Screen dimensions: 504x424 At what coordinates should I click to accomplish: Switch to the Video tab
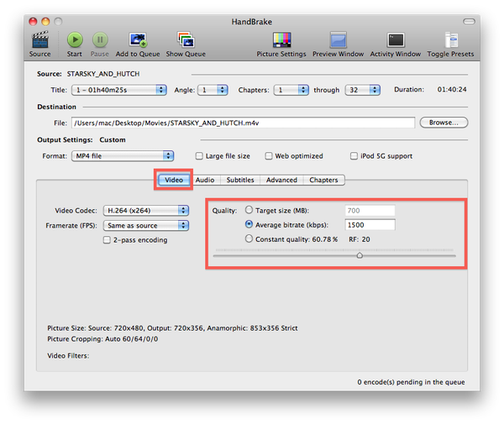click(x=174, y=180)
